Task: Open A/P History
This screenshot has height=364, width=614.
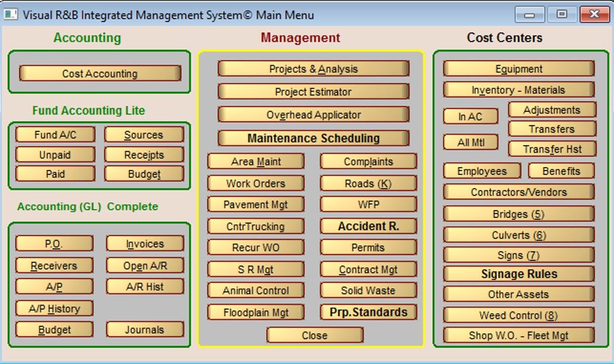Action: 55,309
